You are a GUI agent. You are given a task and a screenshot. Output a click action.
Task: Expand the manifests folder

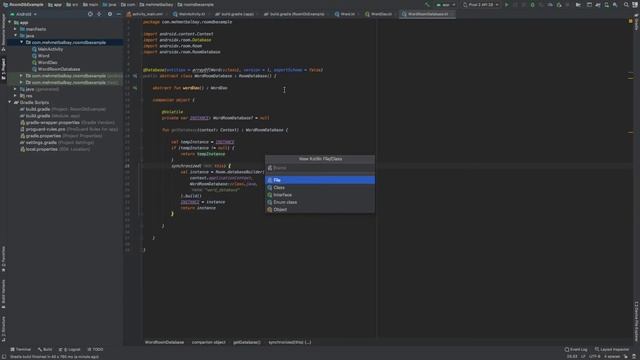[16, 29]
